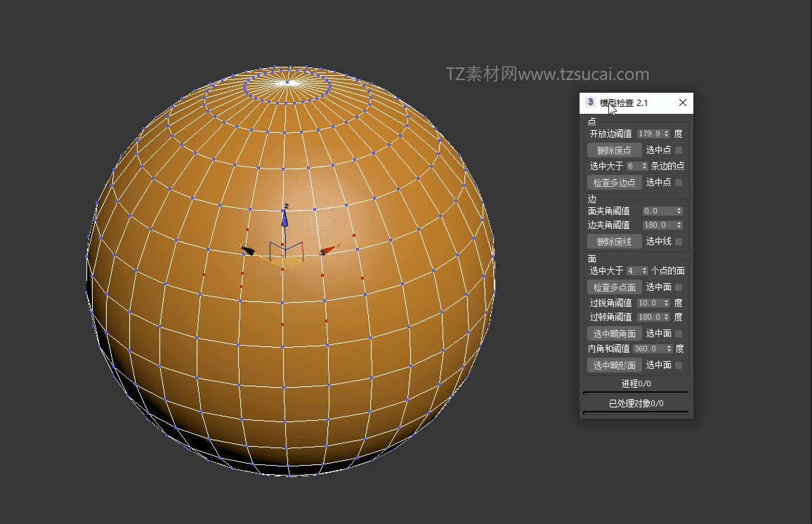Click the 进程 progress bar

coord(636,392)
